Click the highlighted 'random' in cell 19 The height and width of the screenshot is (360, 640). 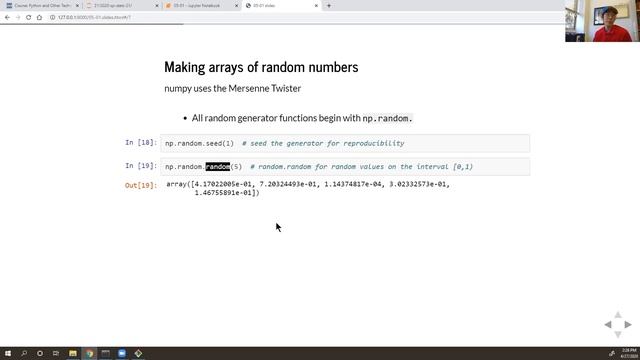click(218, 167)
